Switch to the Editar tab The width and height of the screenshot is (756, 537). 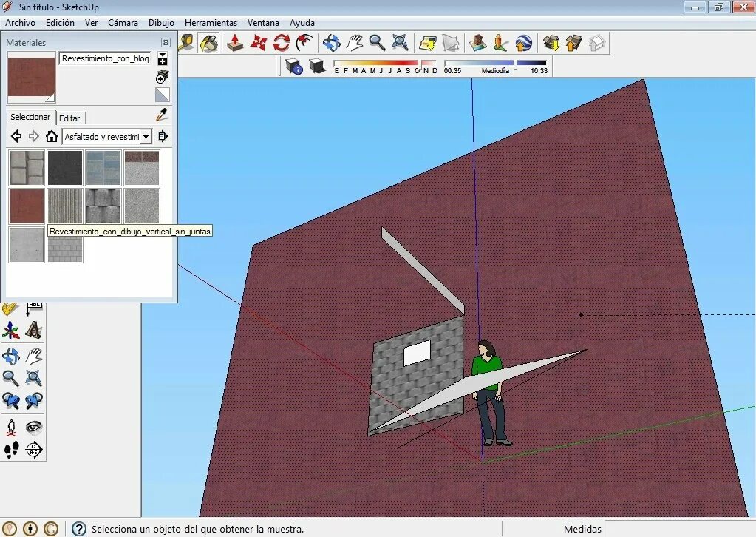(69, 118)
